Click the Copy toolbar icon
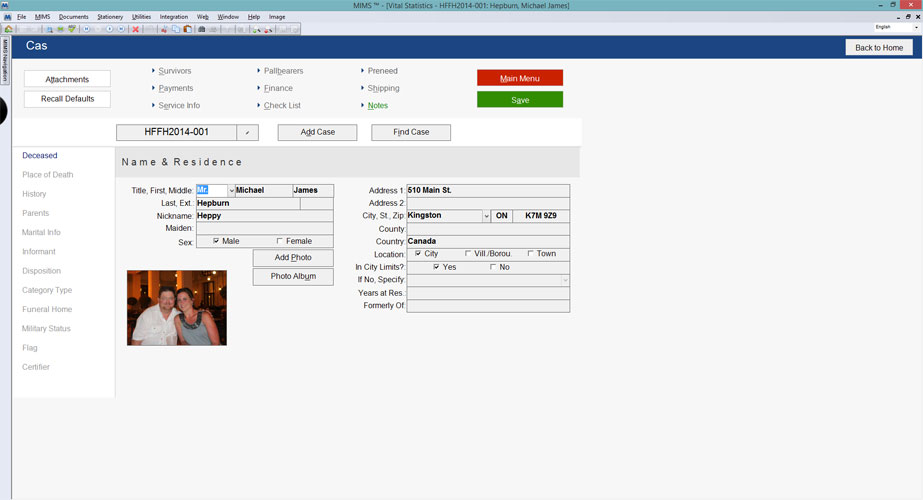Viewport: 923px width, 500px height. 176,29
